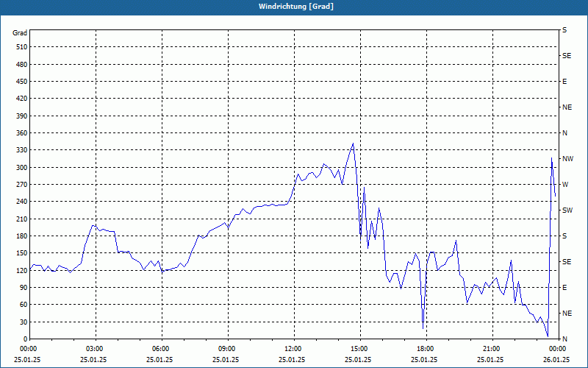Click the 450 value on the Y axis
This screenshot has width=588, height=368.
[x=22, y=82]
